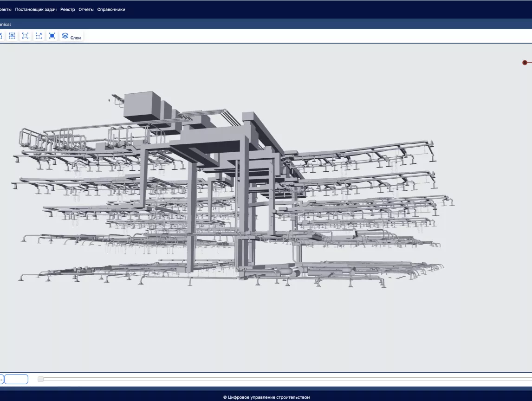Click the dashed frame icon with X
This screenshot has width=532, height=401.
coord(39,36)
